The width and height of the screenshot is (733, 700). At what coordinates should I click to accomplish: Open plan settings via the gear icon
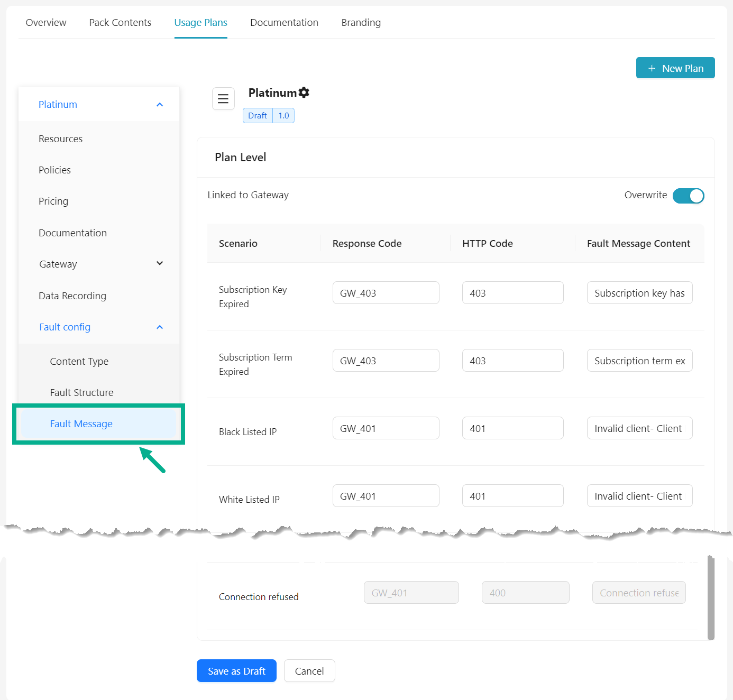point(304,93)
